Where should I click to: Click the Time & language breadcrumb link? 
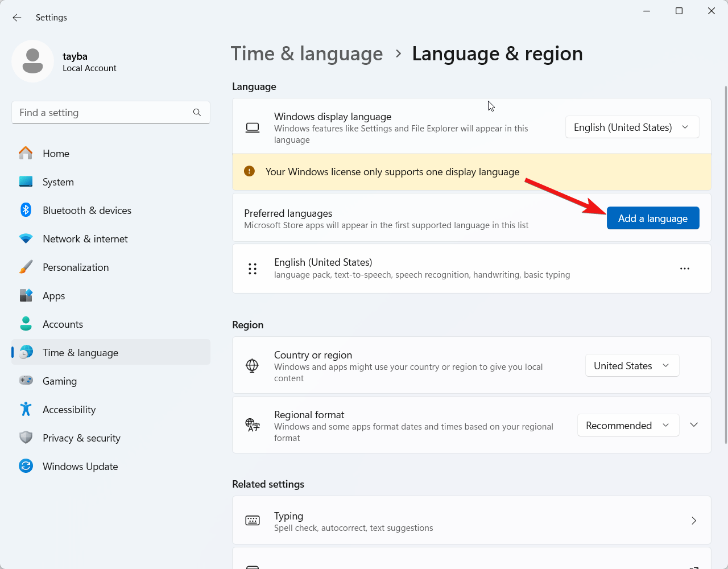(x=307, y=53)
